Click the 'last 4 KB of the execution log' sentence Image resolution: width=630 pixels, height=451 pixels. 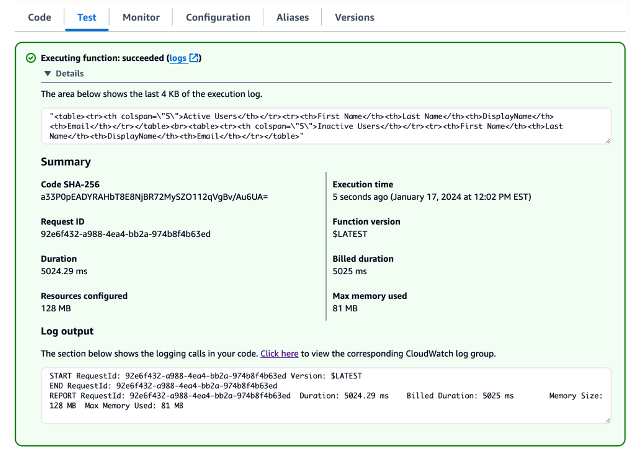tap(151, 94)
